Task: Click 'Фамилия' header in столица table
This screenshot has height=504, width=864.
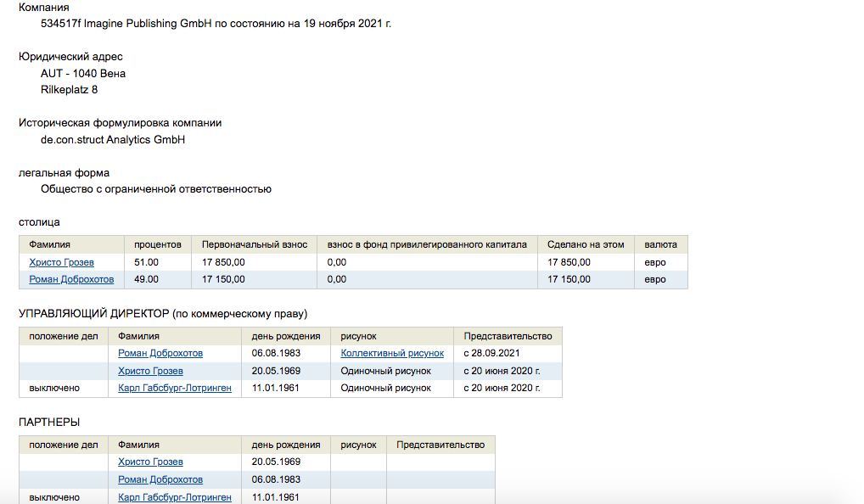Action: (49, 244)
